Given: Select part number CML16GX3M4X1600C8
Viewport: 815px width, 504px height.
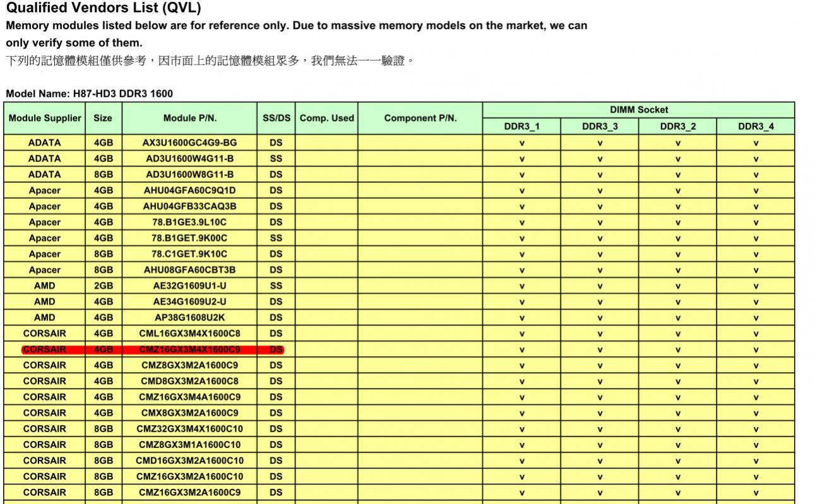Looking at the screenshot, I should pyautogui.click(x=189, y=333).
